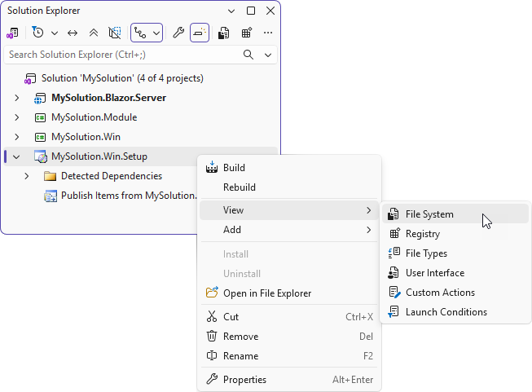The width and height of the screenshot is (532, 392).
Task: Select Solution 'MySolution' root node
Action: 122,78
